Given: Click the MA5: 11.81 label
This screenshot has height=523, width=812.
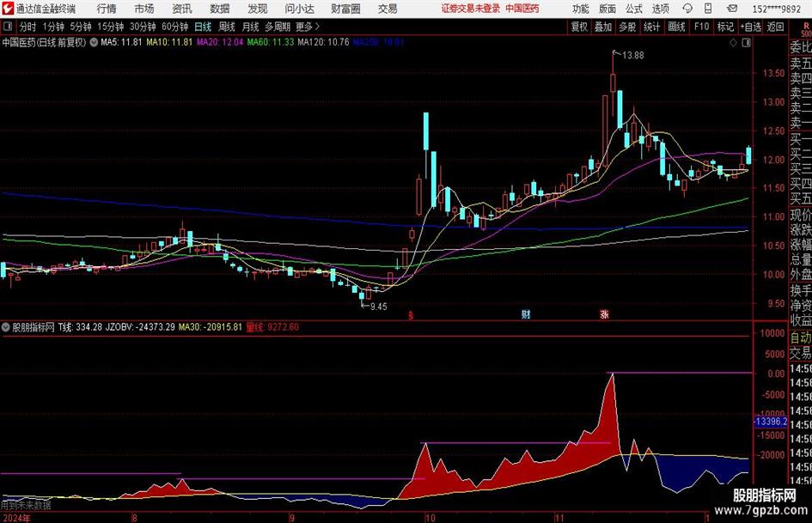Looking at the screenshot, I should click(x=121, y=42).
